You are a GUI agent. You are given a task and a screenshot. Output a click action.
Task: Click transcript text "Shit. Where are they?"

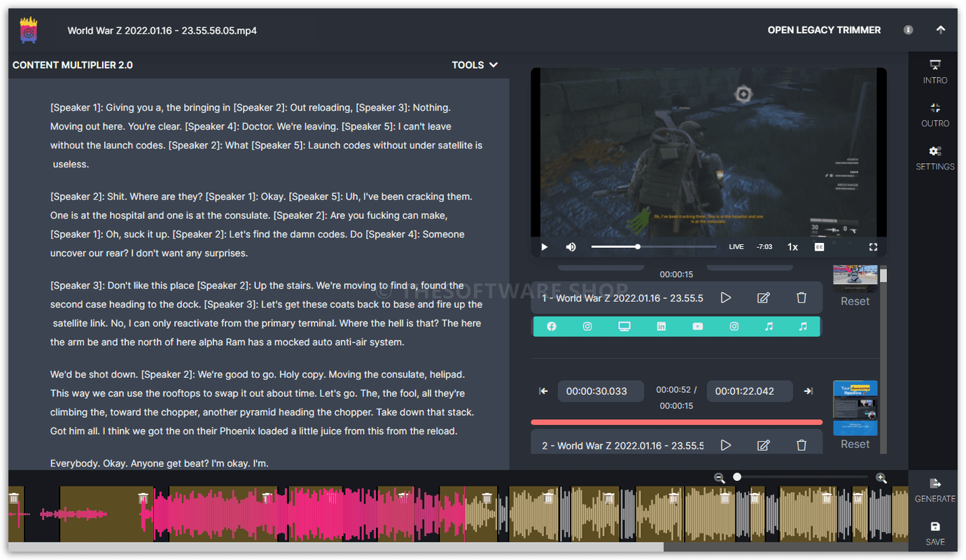click(x=155, y=197)
